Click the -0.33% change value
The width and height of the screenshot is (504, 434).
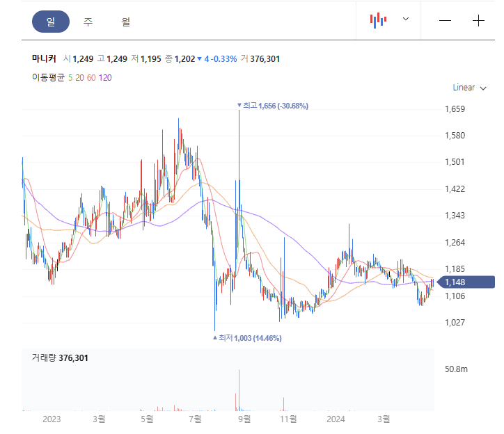coord(223,59)
